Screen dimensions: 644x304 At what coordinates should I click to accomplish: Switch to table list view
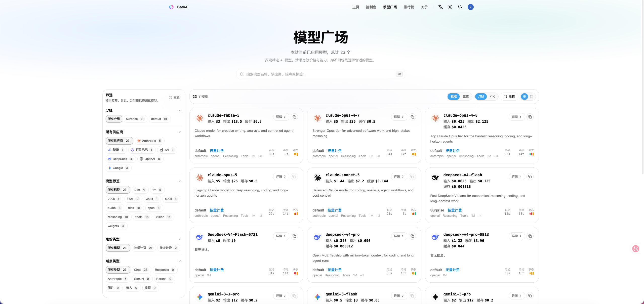click(x=532, y=97)
